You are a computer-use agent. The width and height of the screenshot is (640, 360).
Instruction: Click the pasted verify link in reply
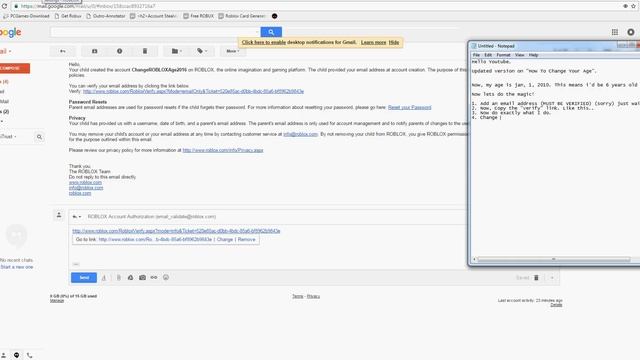click(x=176, y=231)
